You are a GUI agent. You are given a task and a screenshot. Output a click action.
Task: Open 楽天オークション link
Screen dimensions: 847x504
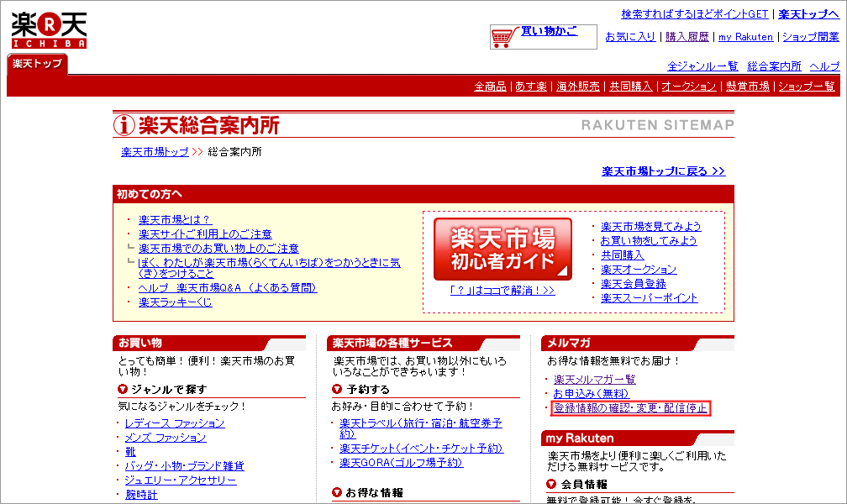[639, 269]
